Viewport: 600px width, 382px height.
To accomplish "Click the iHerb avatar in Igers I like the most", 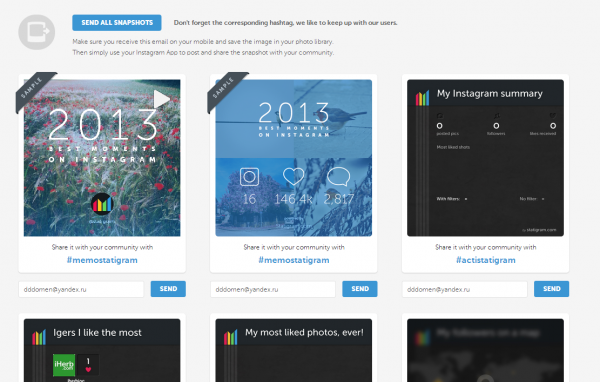I will [64, 365].
